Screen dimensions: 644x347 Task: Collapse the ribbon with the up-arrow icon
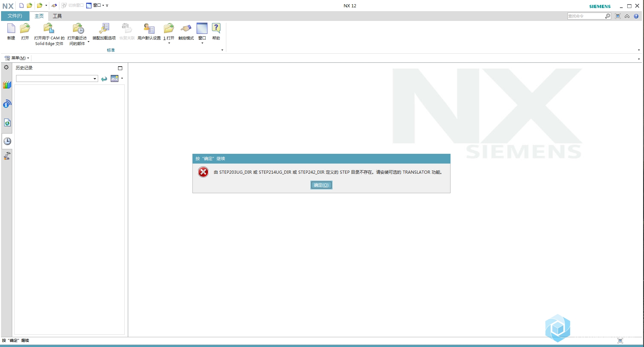click(627, 16)
